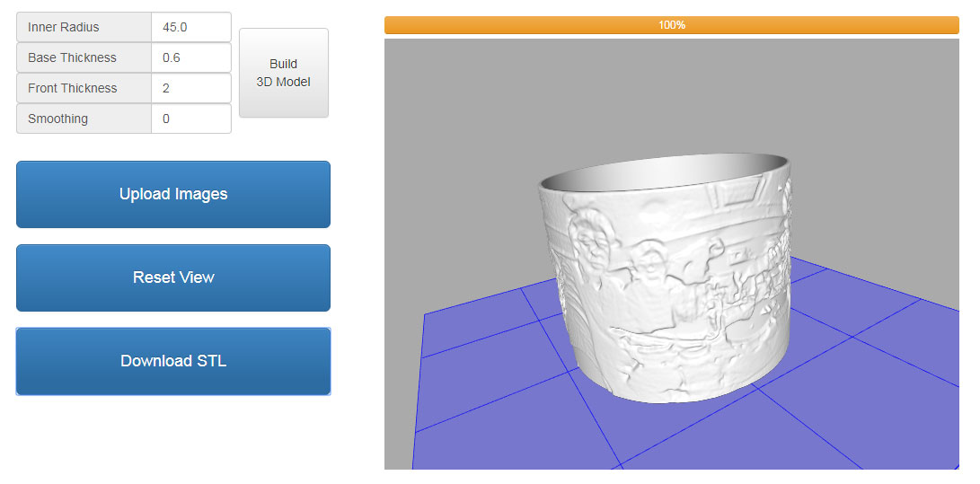Click the Front Thickness label

[x=84, y=88]
